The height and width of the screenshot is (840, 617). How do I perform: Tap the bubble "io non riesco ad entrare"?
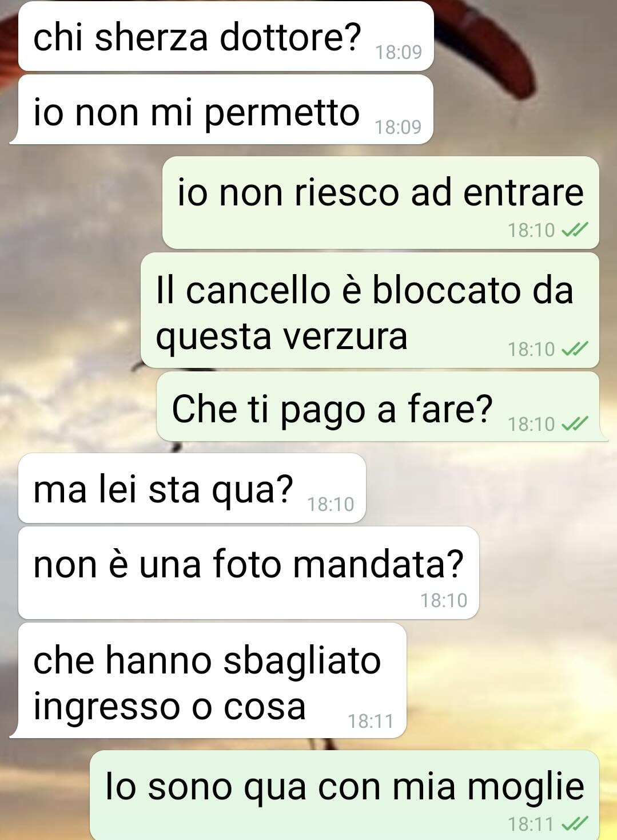381,203
